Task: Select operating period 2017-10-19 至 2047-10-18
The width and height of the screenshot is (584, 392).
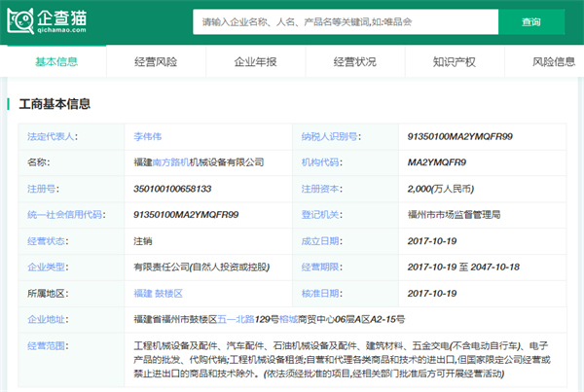Action: pos(463,267)
